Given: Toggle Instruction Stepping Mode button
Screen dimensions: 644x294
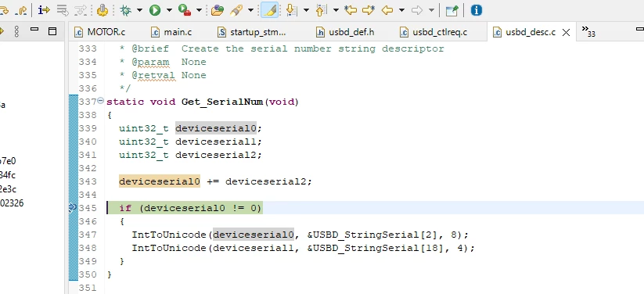Looking at the screenshot, I should pos(44,10).
